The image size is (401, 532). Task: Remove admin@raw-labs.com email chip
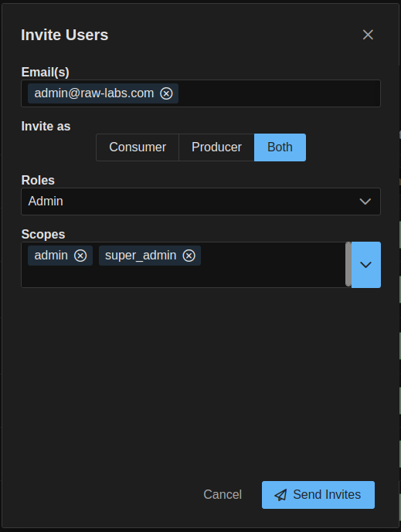(166, 93)
